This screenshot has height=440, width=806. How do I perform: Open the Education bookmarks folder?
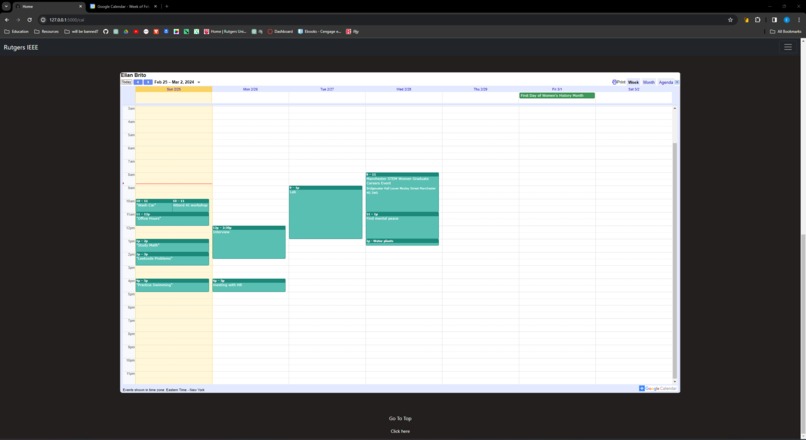(16, 31)
